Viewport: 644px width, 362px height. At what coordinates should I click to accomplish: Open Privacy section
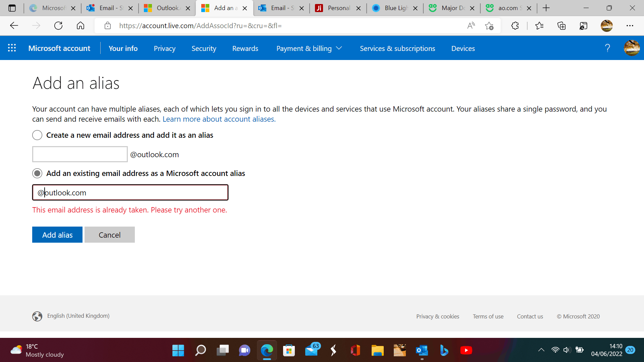pyautogui.click(x=165, y=48)
